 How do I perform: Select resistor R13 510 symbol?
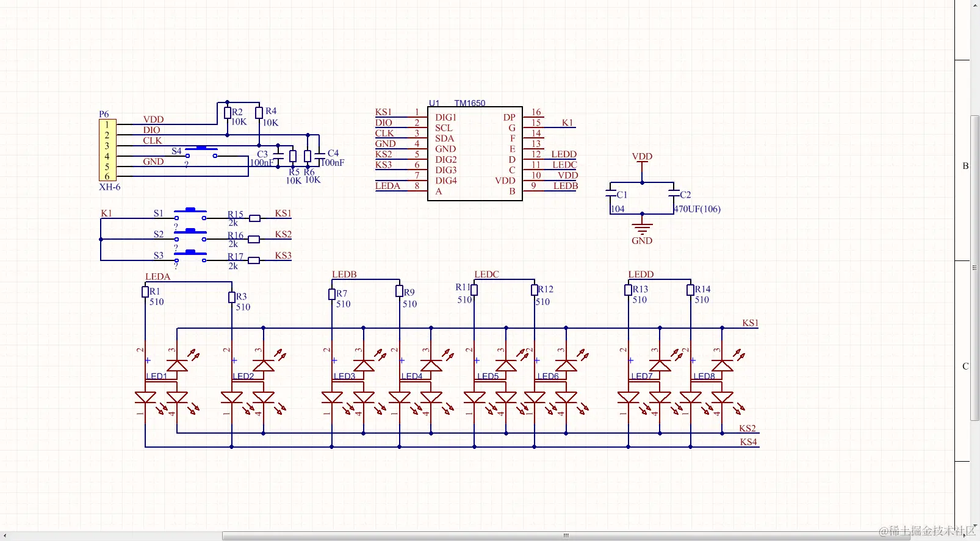coord(628,290)
